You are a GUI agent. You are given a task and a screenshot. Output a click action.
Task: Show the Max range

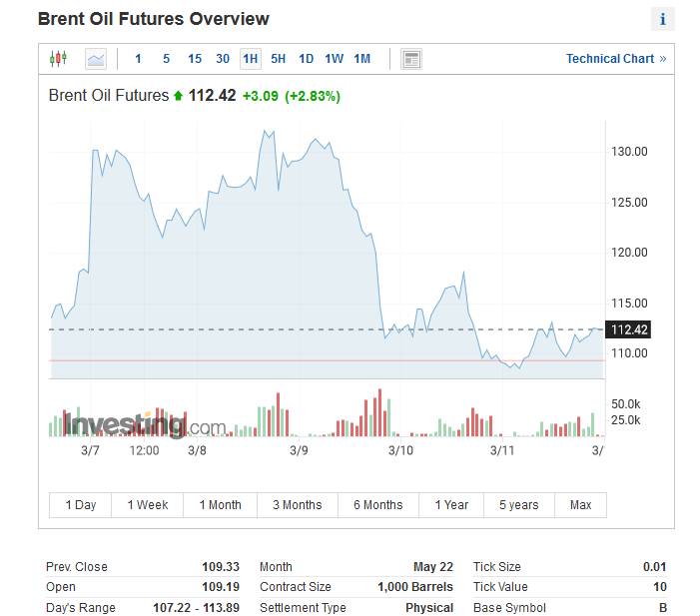580,505
